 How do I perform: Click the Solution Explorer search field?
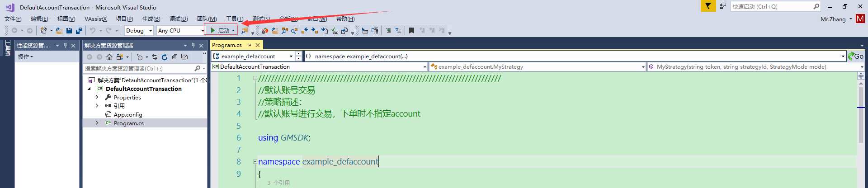[x=138, y=69]
